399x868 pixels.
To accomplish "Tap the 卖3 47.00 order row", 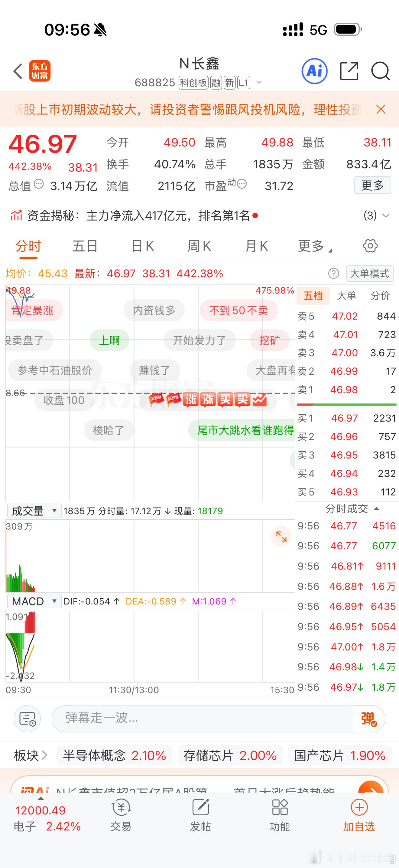I will 346,353.
